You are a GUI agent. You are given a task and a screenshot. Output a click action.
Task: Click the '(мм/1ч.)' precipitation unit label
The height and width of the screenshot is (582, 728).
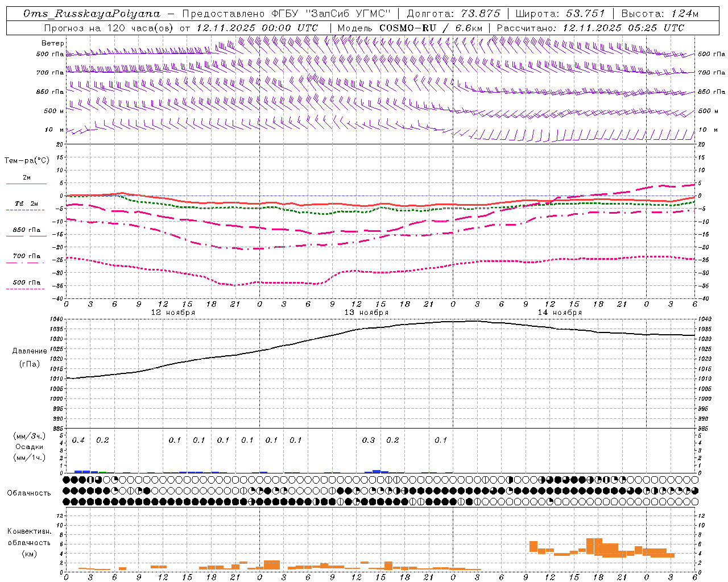click(x=30, y=458)
